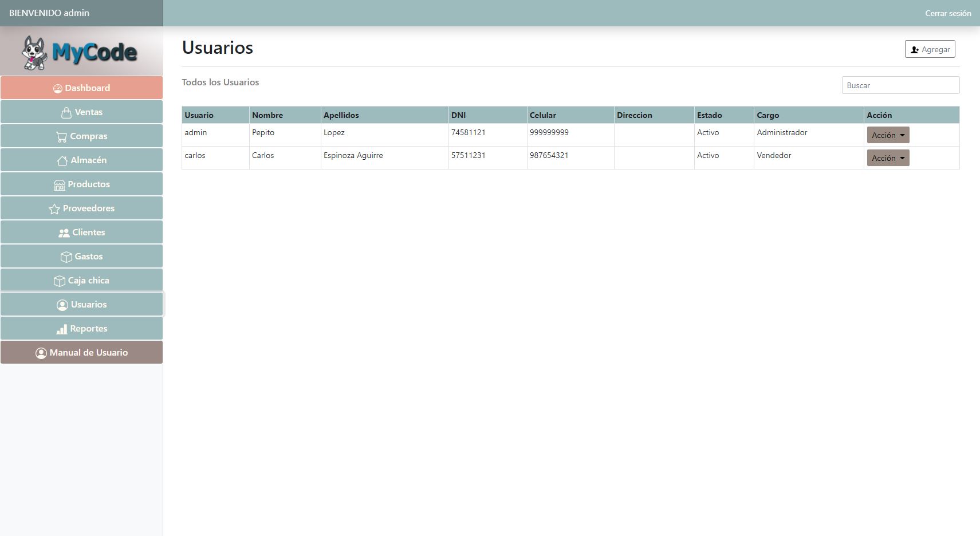The height and width of the screenshot is (536, 980).
Task: Click the Cargo column header
Action: point(768,115)
